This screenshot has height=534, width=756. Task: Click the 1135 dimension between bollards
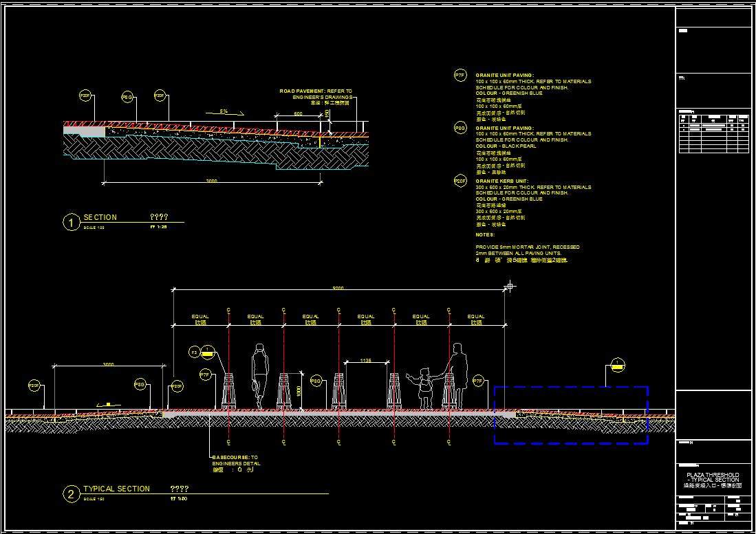point(365,360)
